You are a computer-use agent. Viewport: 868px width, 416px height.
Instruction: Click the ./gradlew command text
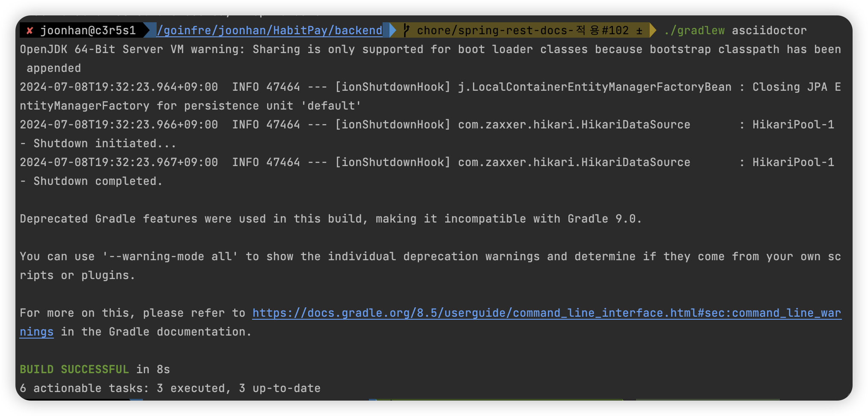(694, 30)
